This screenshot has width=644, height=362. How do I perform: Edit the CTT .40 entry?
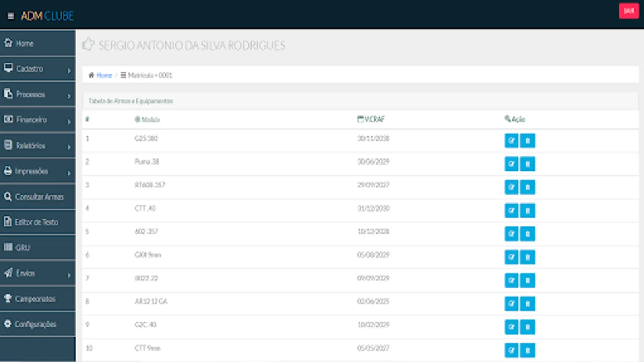(x=511, y=211)
